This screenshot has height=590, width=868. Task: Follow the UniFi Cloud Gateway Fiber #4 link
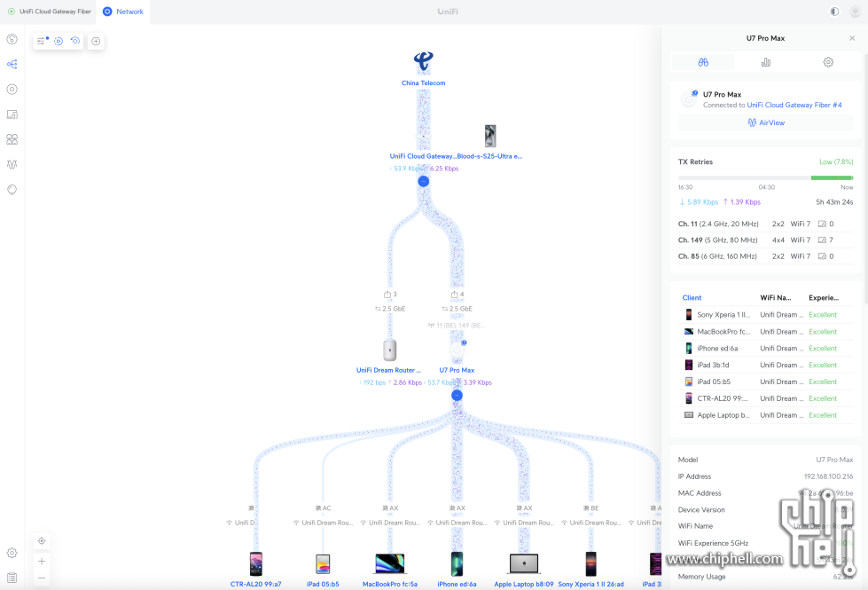click(794, 105)
